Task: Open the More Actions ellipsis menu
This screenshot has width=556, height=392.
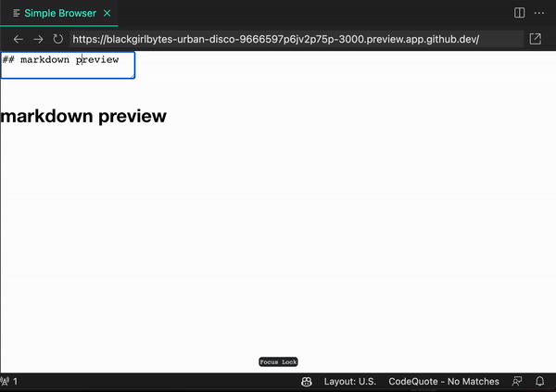Action: [539, 13]
